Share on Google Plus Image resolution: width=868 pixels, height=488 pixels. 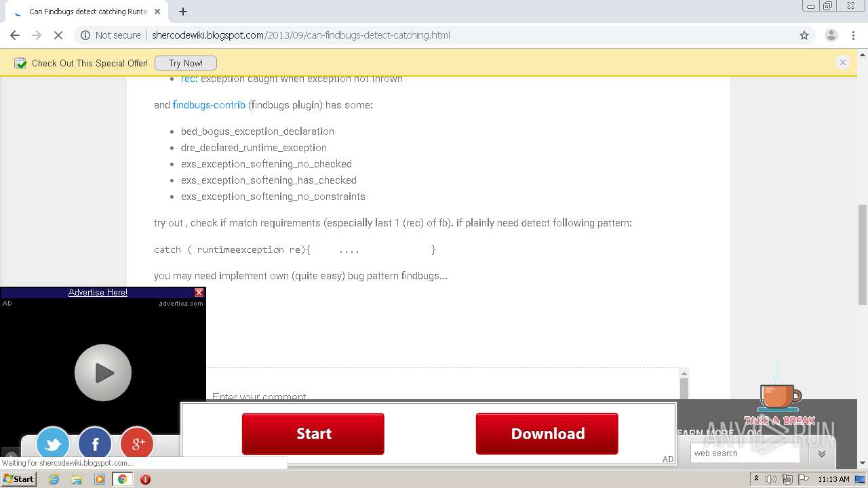coord(137,444)
